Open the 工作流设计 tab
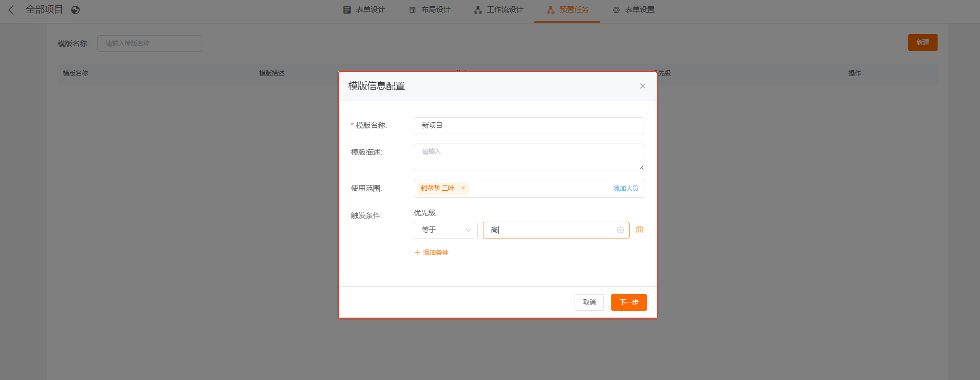Screen dimensions: 980x380 [499, 10]
